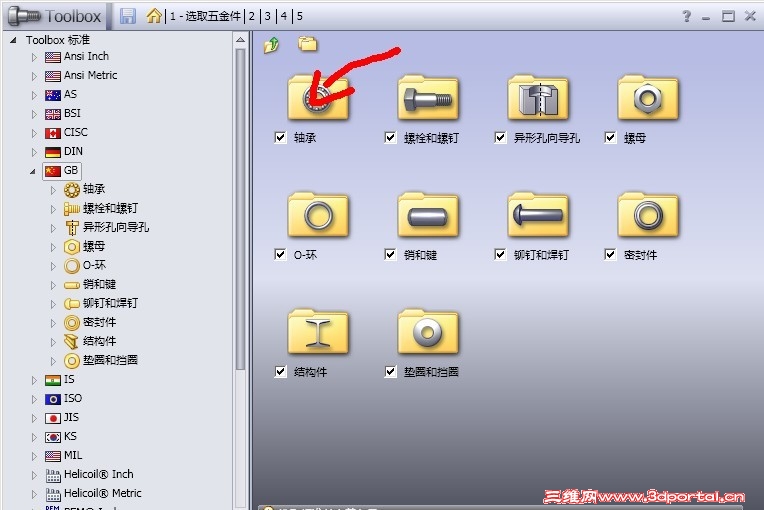Click the DIN German flag icon

point(53,152)
